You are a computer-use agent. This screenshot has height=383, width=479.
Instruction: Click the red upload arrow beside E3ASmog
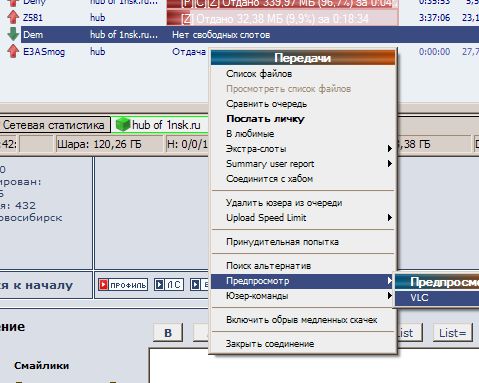click(x=13, y=52)
